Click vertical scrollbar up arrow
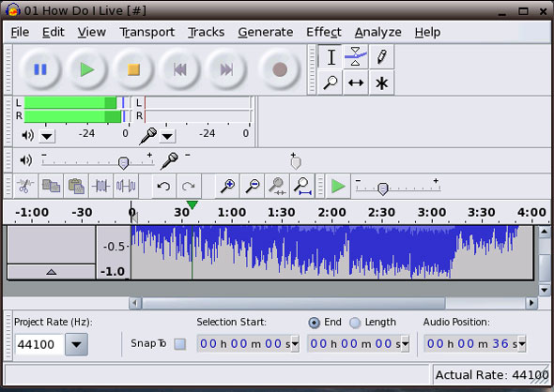This screenshot has width=554, height=392. (544, 232)
